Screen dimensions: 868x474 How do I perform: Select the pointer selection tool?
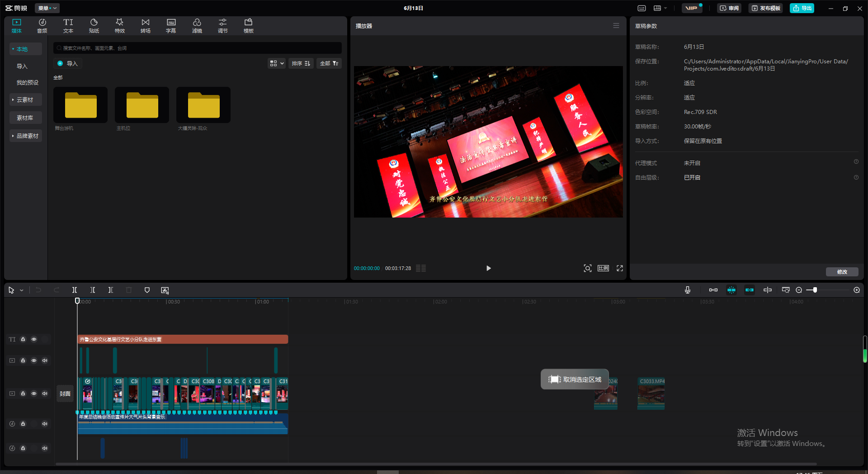[11, 290]
